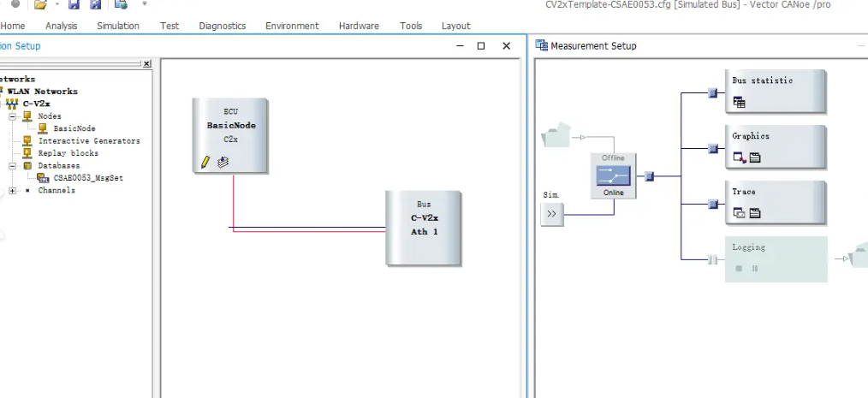Maximize the Simulation Setup window
This screenshot has width=868, height=398.
(x=481, y=46)
